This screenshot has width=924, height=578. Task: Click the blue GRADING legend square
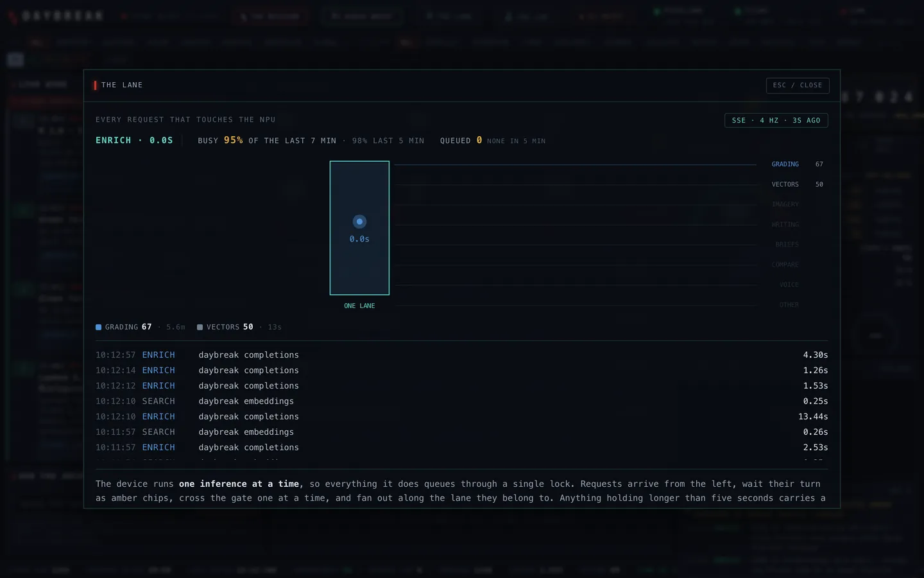pos(99,328)
